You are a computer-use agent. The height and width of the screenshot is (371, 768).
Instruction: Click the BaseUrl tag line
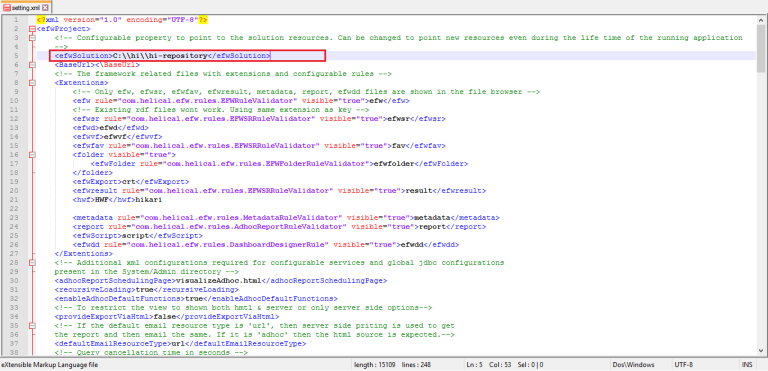click(97, 65)
